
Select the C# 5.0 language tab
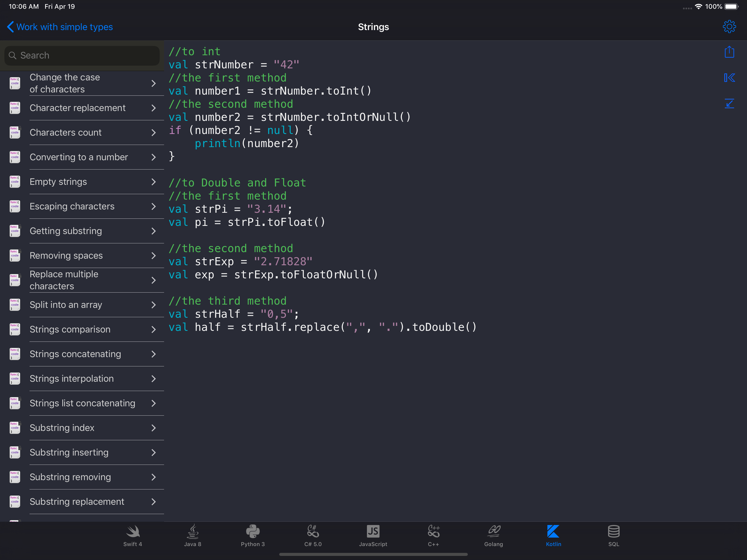point(313,535)
